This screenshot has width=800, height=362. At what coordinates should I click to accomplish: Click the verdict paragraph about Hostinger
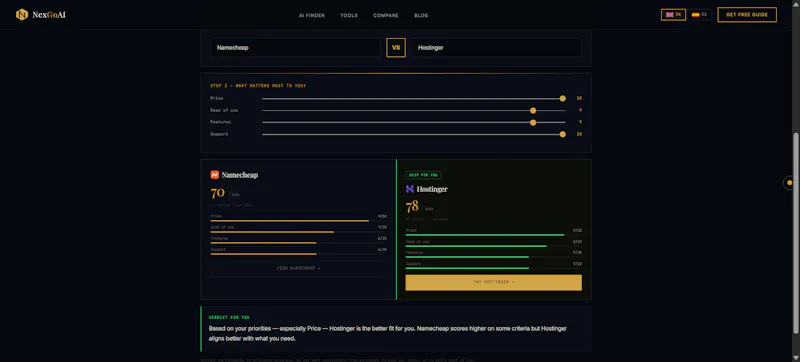tap(388, 333)
